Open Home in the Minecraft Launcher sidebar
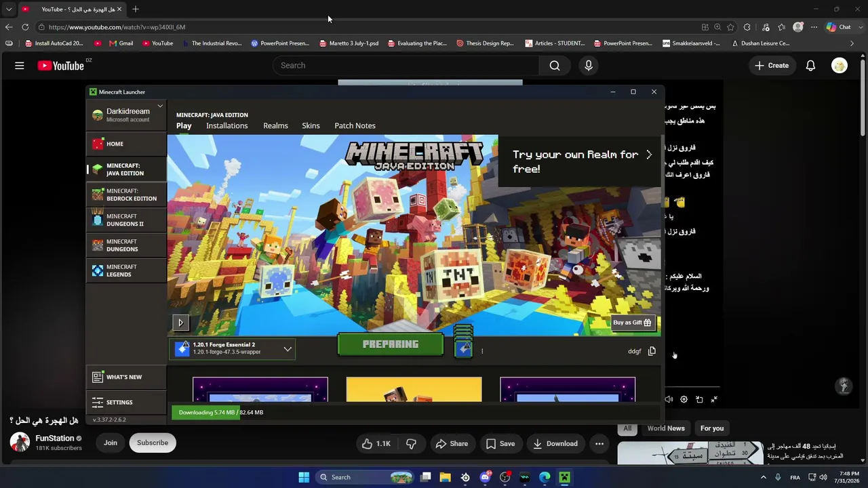 pos(126,144)
